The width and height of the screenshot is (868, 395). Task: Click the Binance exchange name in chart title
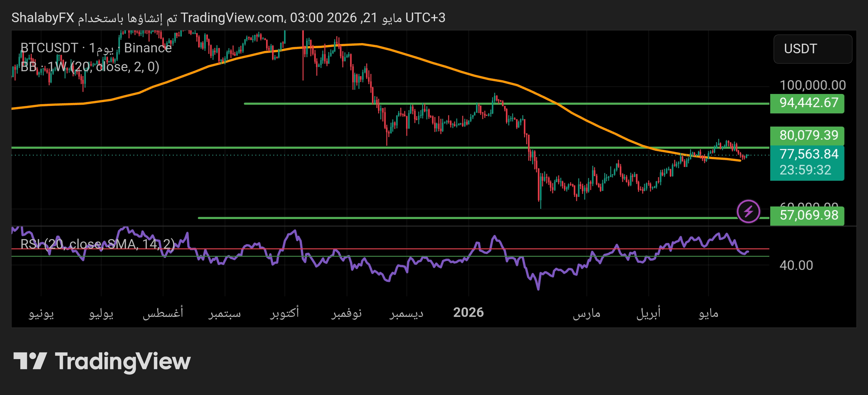pos(148,48)
